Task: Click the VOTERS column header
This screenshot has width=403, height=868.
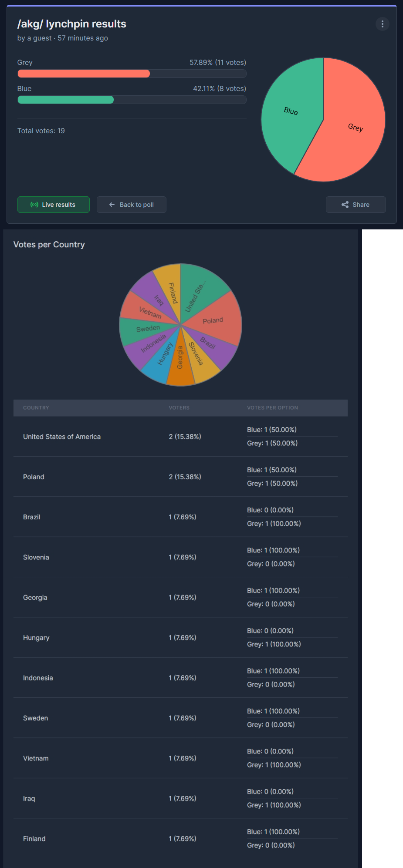Action: tap(179, 408)
